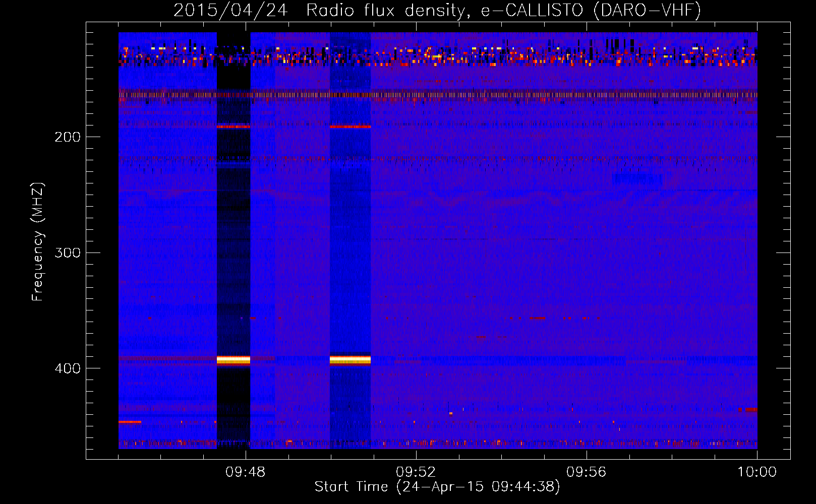
Task: Click the 10:00 time tick label
Action: [757, 472]
